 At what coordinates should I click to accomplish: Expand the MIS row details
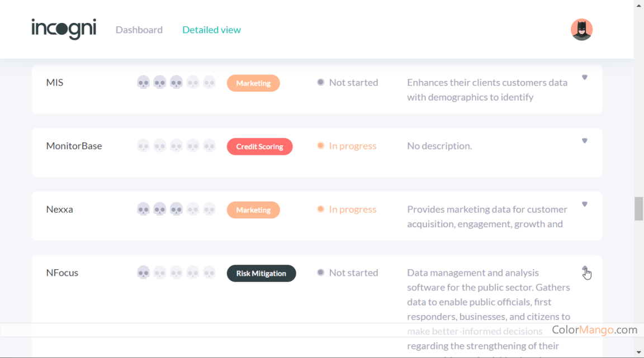pos(585,78)
